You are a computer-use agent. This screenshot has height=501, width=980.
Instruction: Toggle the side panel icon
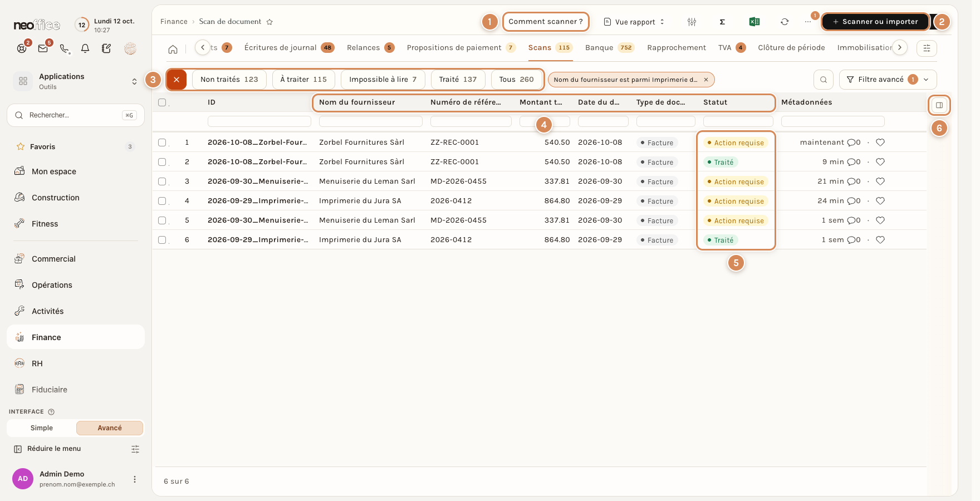[x=939, y=105]
